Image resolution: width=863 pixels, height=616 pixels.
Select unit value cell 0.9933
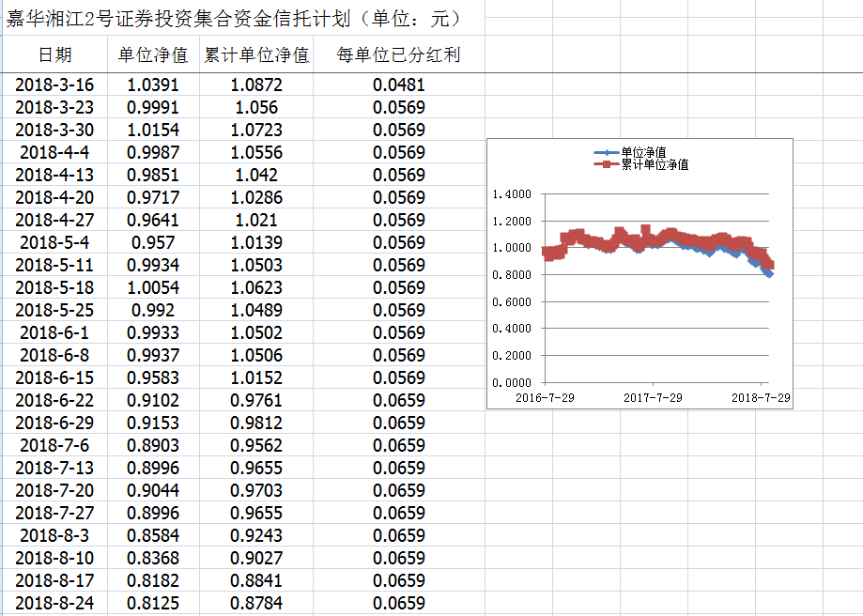tap(154, 333)
